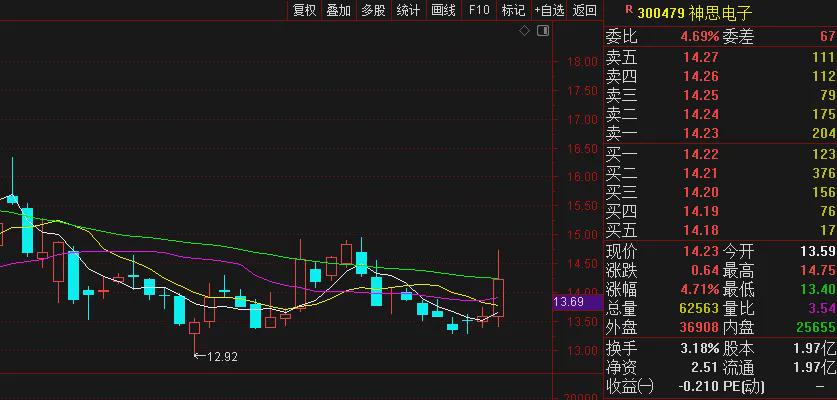The height and width of the screenshot is (400, 837).
Task: Click the 15.00 price axis label
Action: (583, 234)
